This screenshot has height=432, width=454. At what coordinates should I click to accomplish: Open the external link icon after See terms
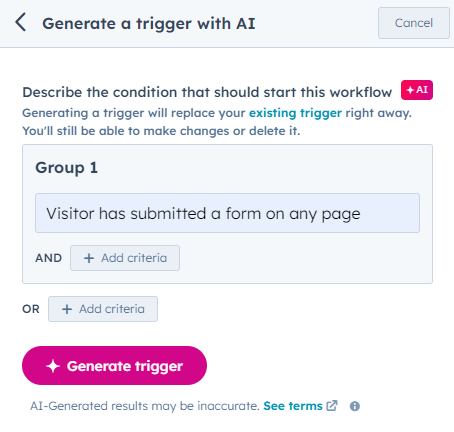332,406
